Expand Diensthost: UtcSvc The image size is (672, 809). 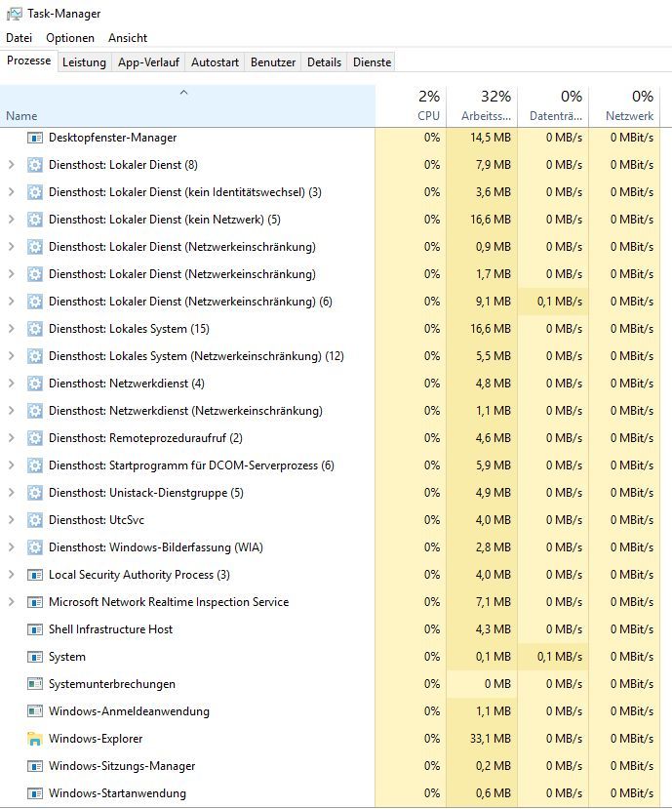pos(11,520)
